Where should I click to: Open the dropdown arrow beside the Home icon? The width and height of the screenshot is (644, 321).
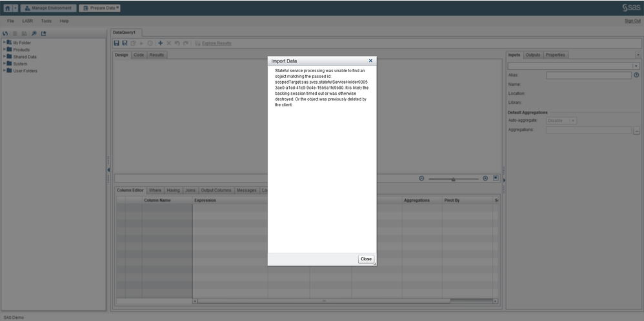pos(15,8)
